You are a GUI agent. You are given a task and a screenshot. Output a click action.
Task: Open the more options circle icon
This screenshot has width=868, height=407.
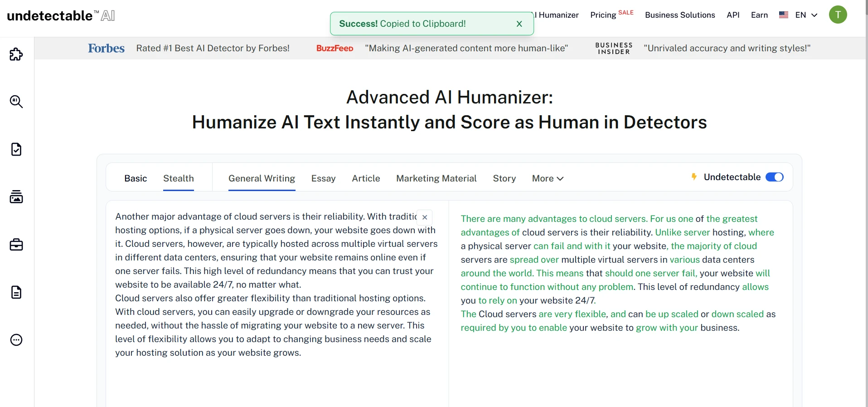tap(16, 340)
